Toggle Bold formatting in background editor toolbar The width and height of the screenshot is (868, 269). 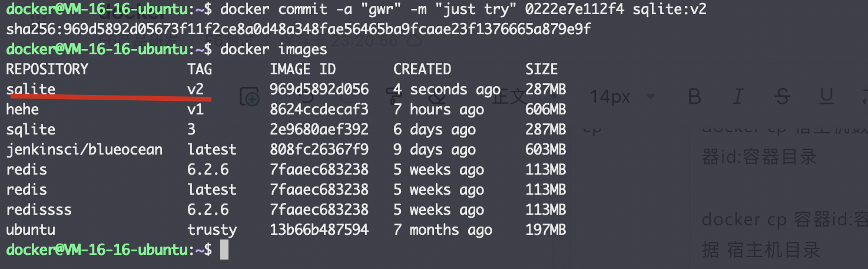point(694,96)
